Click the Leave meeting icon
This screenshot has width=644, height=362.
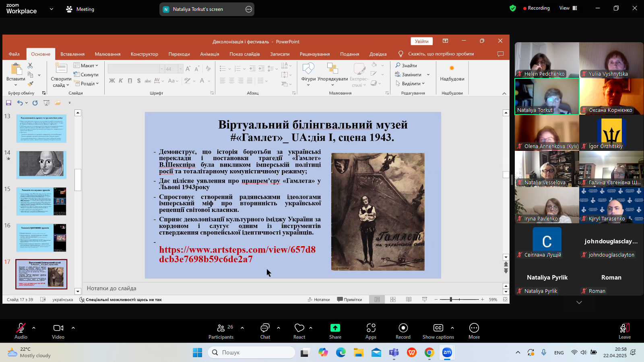pyautogui.click(x=624, y=331)
